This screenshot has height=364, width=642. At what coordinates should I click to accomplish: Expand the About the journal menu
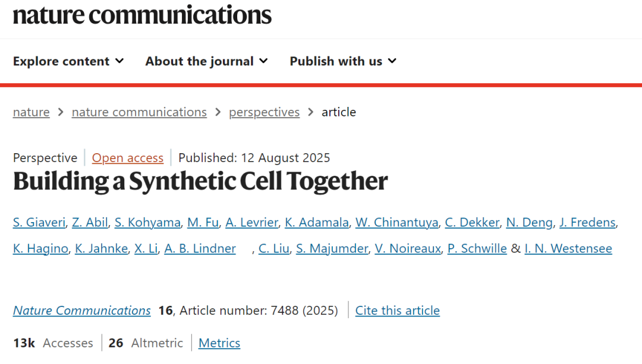[207, 61]
